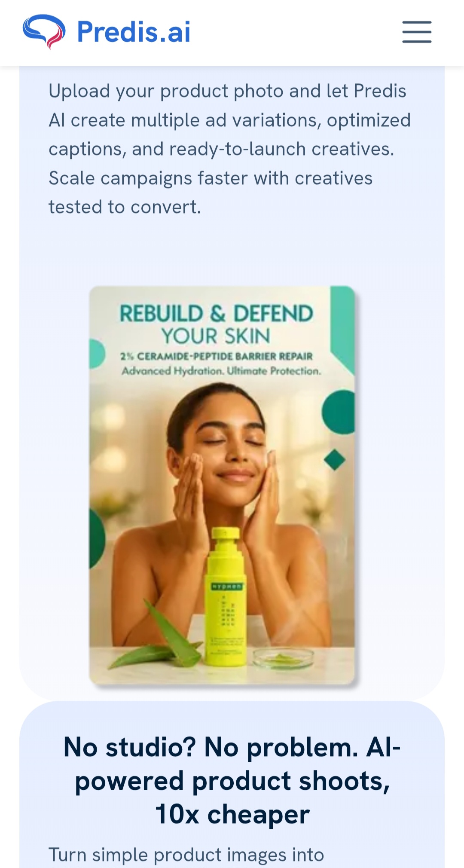Click the YOUR SKIN line in the ad
This screenshot has width=464, height=868.
click(x=216, y=336)
